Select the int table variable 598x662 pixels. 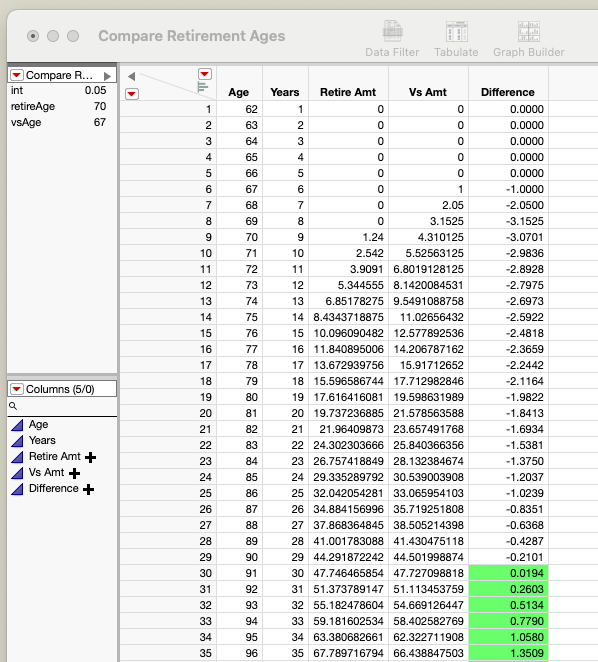17,90
